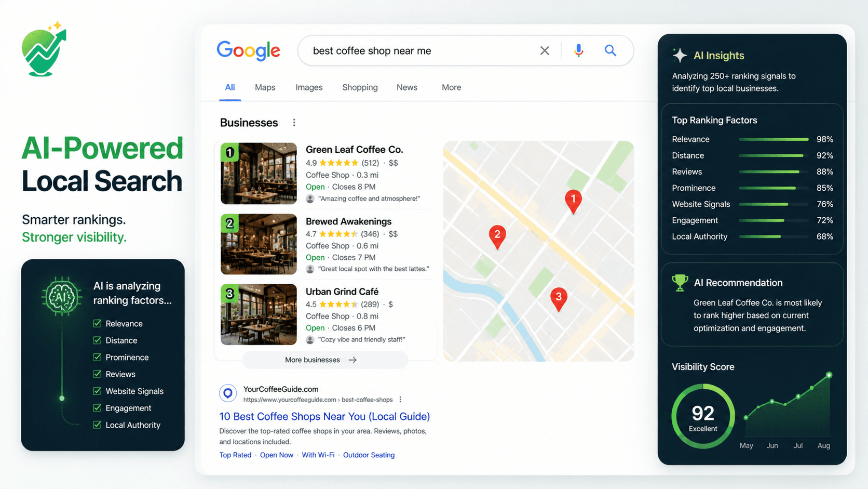This screenshot has width=868, height=489.
Task: Open Urban Grind Café listing
Action: pos(342,292)
